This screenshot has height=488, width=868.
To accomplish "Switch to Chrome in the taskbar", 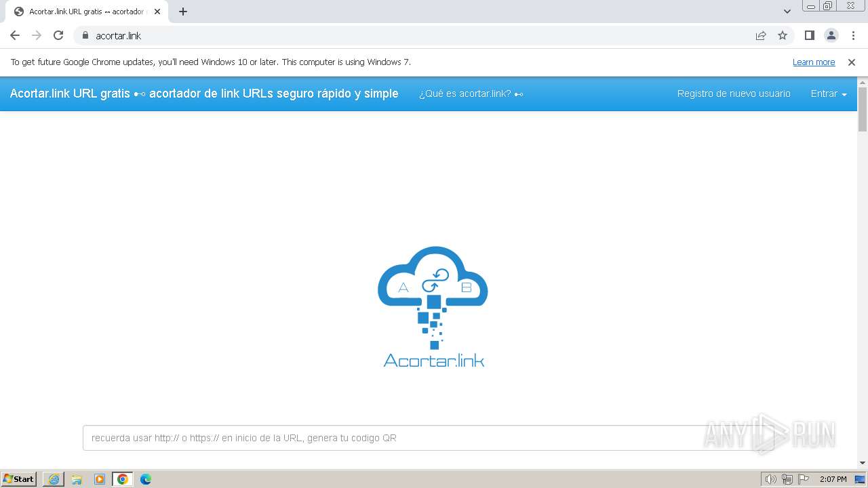I will click(123, 479).
